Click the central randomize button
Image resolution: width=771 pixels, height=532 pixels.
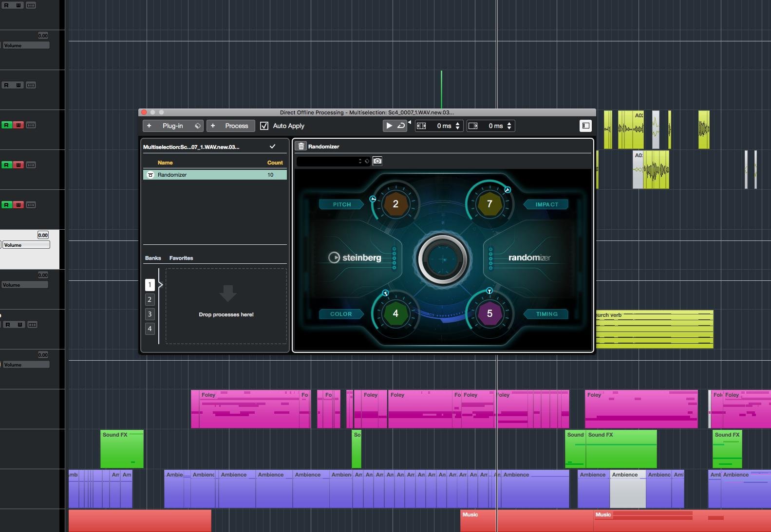click(x=442, y=259)
